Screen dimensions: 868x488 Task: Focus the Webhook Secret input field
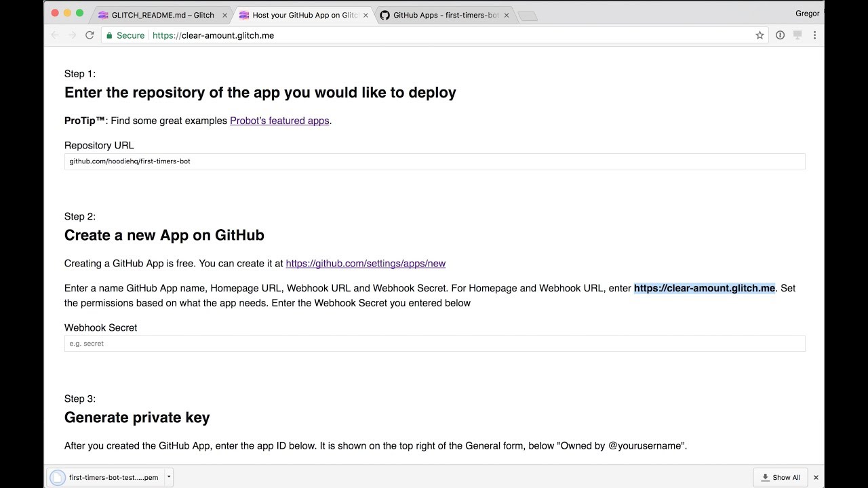(435, 344)
